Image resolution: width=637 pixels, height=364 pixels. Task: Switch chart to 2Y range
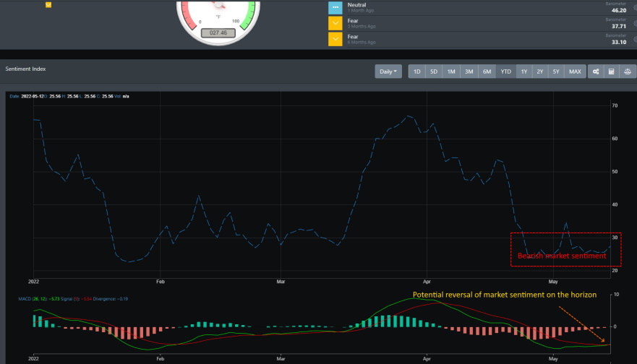[x=540, y=71]
